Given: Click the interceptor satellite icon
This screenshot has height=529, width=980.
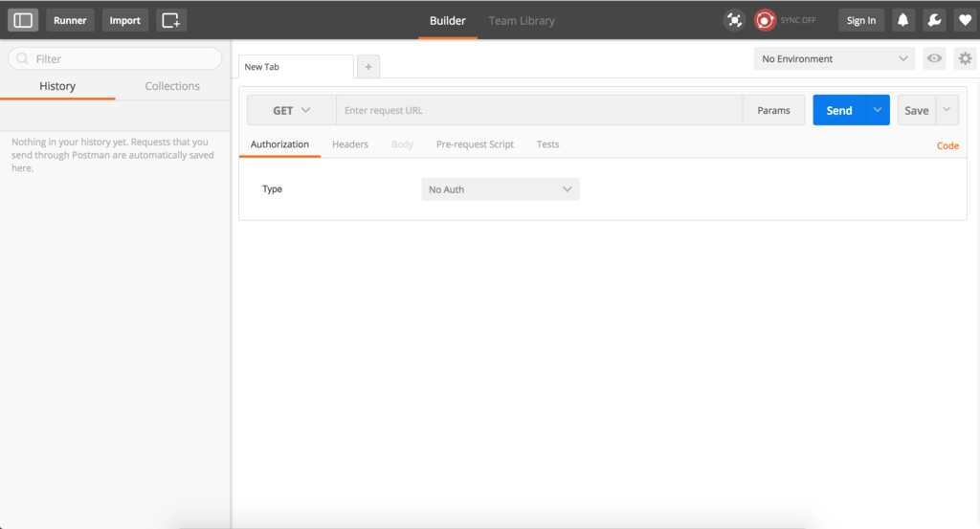Looking at the screenshot, I should 734,20.
